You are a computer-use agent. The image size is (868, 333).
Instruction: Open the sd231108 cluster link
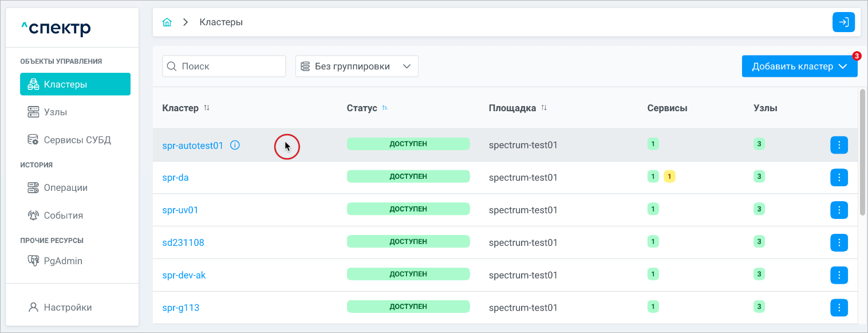pos(183,242)
